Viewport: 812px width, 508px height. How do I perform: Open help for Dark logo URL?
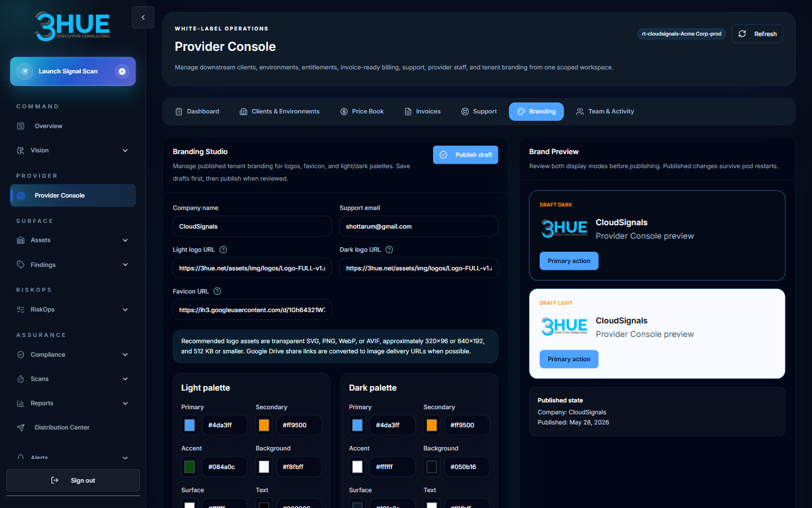click(389, 249)
